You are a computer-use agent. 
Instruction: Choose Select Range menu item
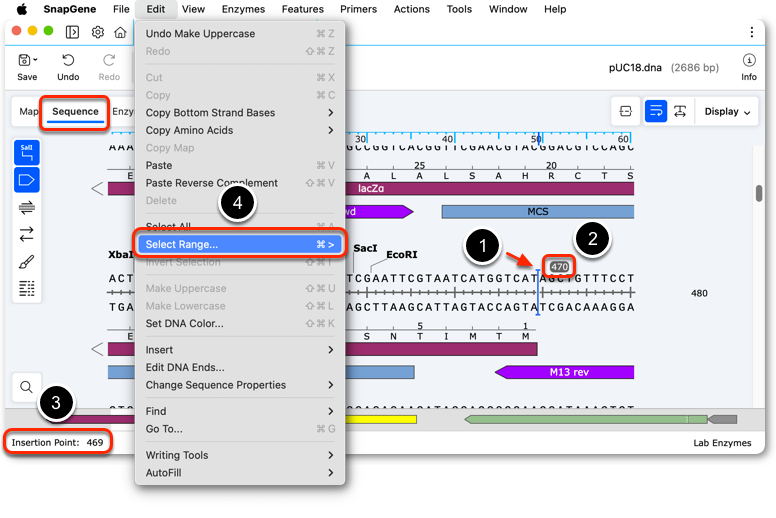pos(240,244)
